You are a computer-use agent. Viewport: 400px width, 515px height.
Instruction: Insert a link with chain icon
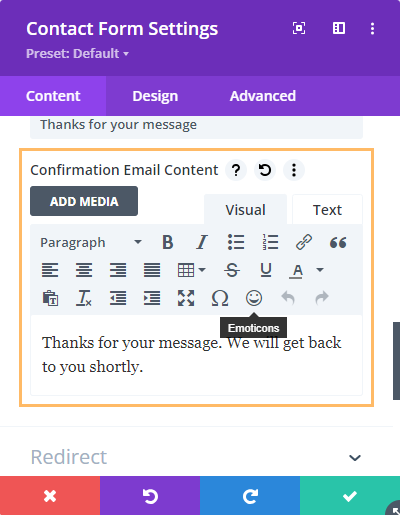(x=304, y=242)
